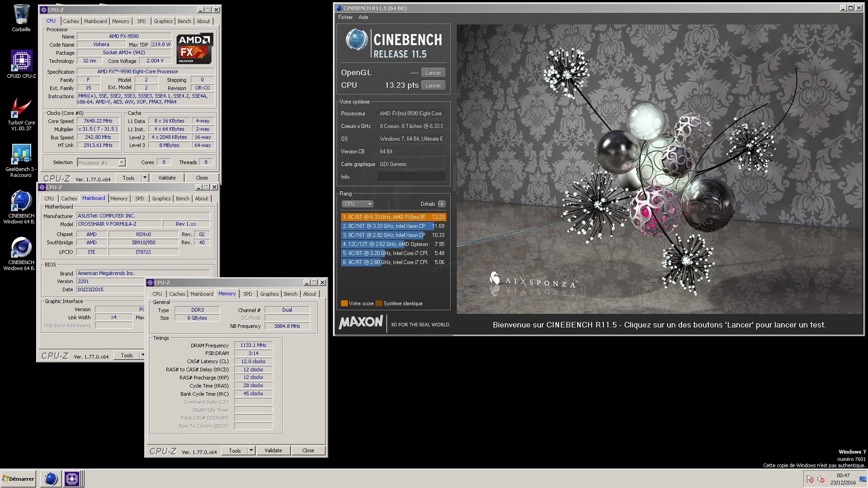Click the Cinebench title bar icon

(x=339, y=8)
